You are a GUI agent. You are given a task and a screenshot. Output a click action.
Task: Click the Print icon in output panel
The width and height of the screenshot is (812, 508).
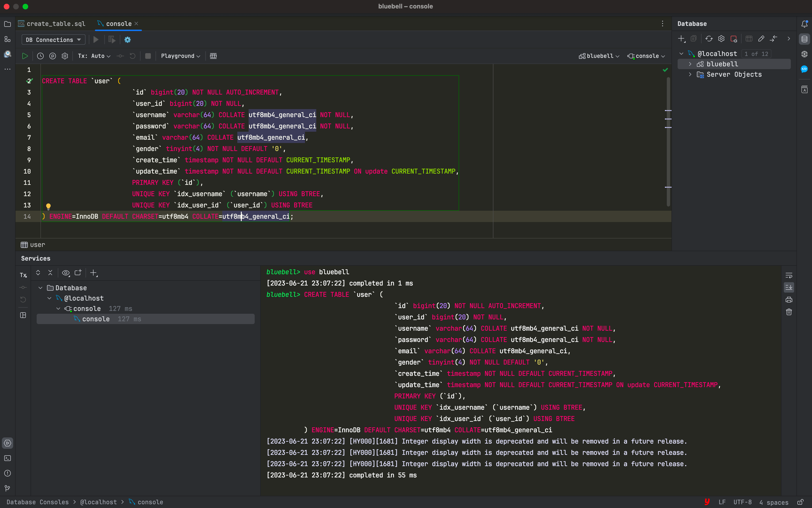[x=789, y=300]
